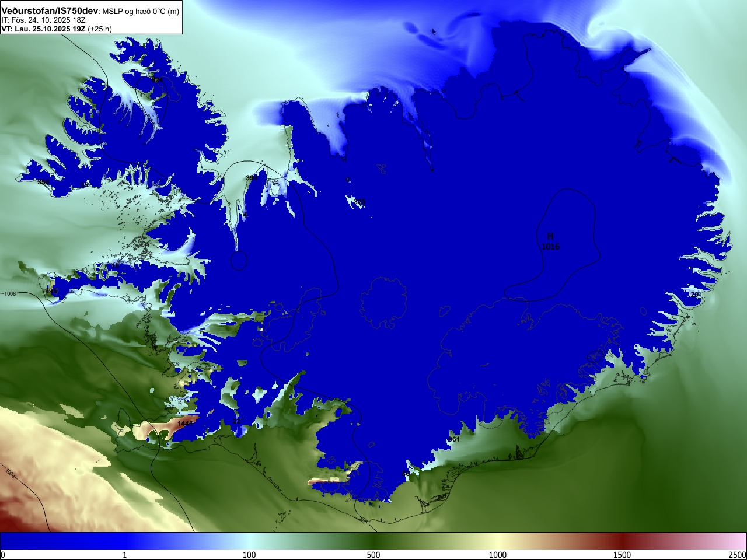Click the '394' height label on map
Screen dimensions: 747x560
coord(251,178)
